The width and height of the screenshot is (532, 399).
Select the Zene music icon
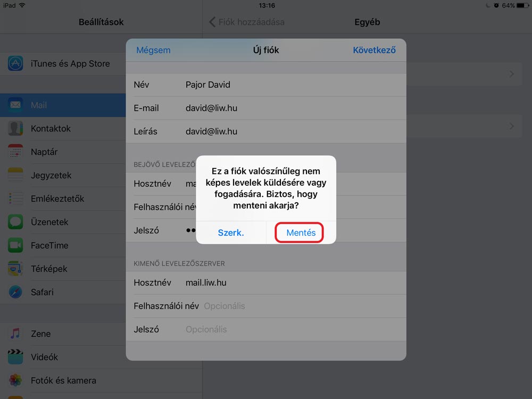pos(15,334)
